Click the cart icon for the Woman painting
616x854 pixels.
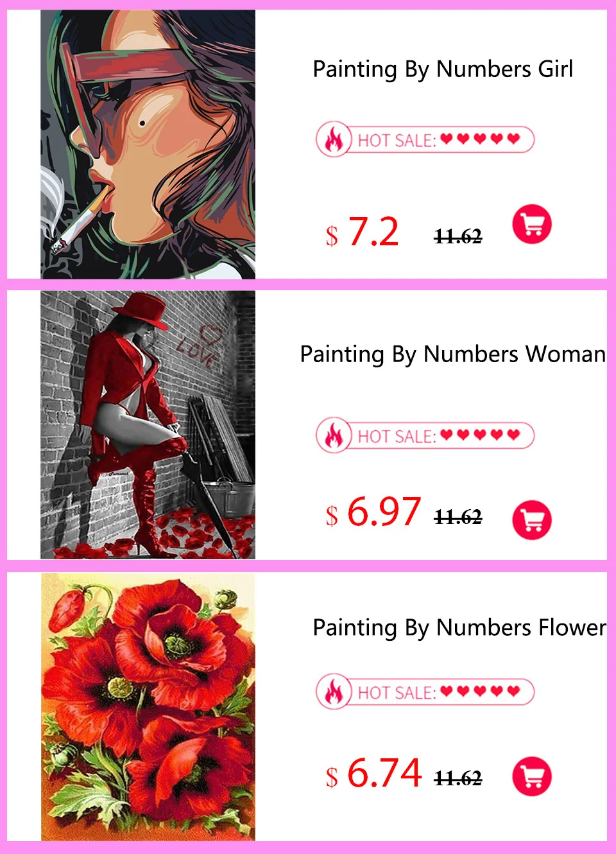(532, 519)
